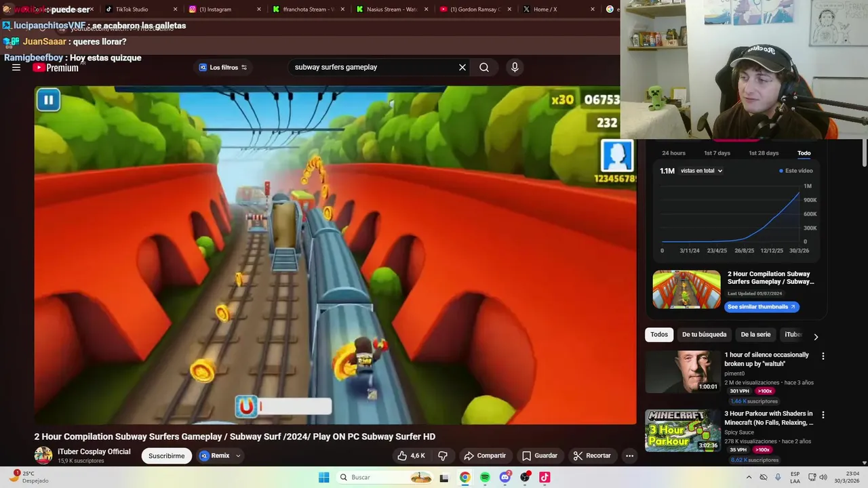Select the '24 hours' stats tab
This screenshot has height=488, width=868.
673,153
